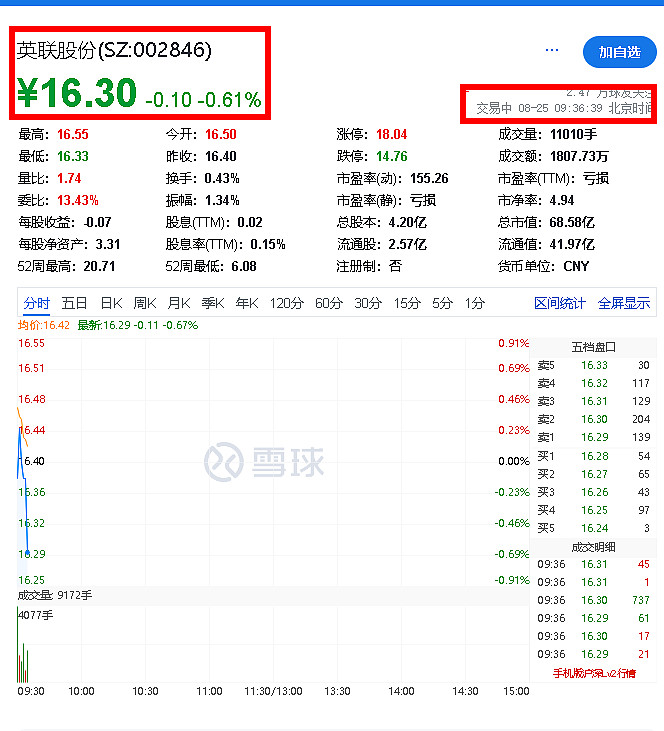Switch to the 日K chart tab
The height and width of the screenshot is (731, 664).
pyautogui.click(x=111, y=303)
